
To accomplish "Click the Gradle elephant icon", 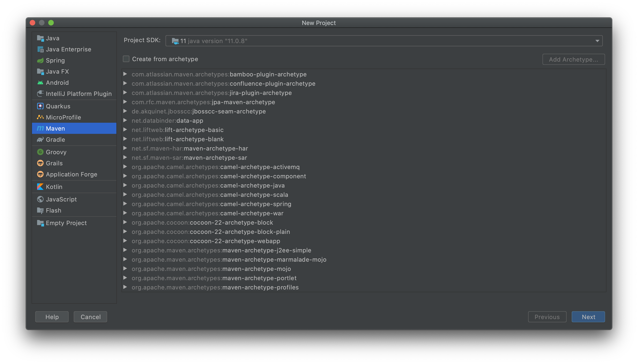I will click(x=40, y=139).
